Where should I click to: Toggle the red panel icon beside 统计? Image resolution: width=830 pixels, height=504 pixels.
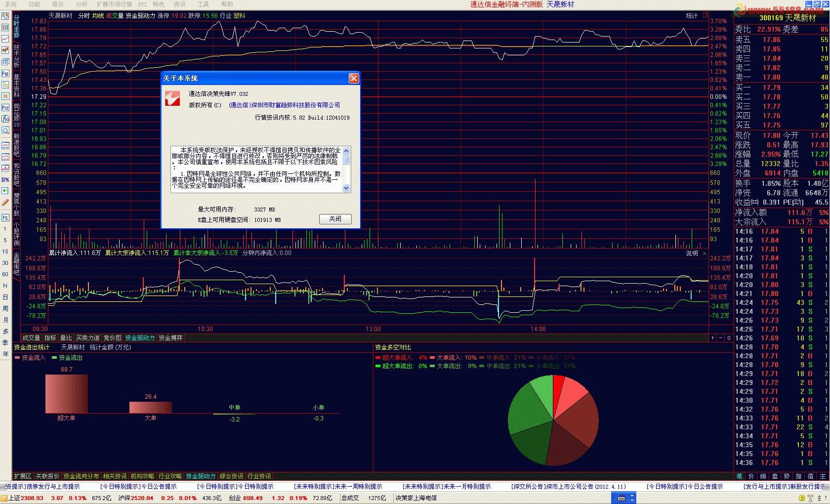pos(705,15)
